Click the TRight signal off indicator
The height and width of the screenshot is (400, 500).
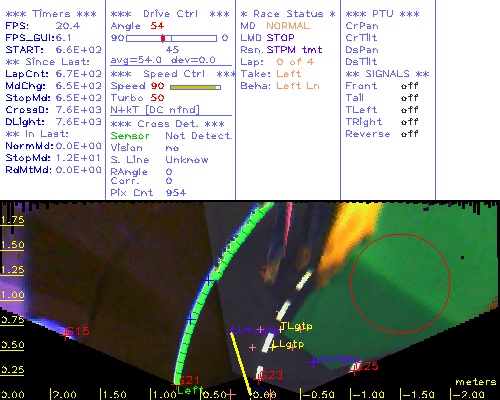[x=410, y=122]
